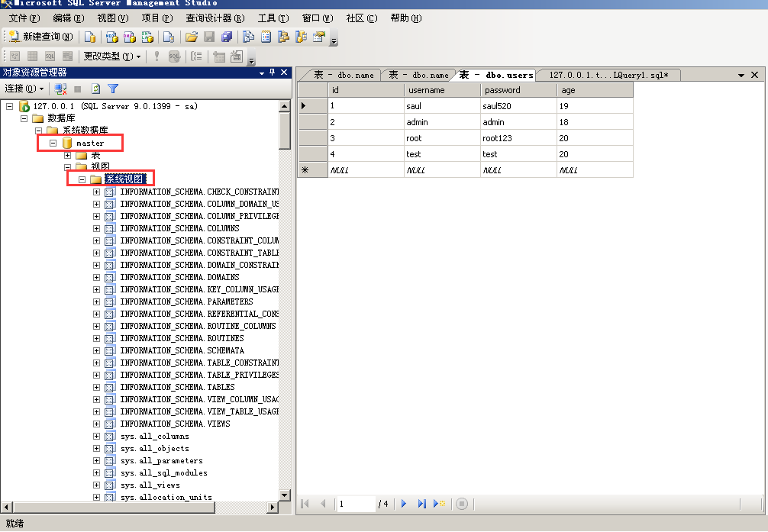Open the Registered Servers window icon
Viewport: 768px width, 532px height.
pyautogui.click(x=248, y=37)
